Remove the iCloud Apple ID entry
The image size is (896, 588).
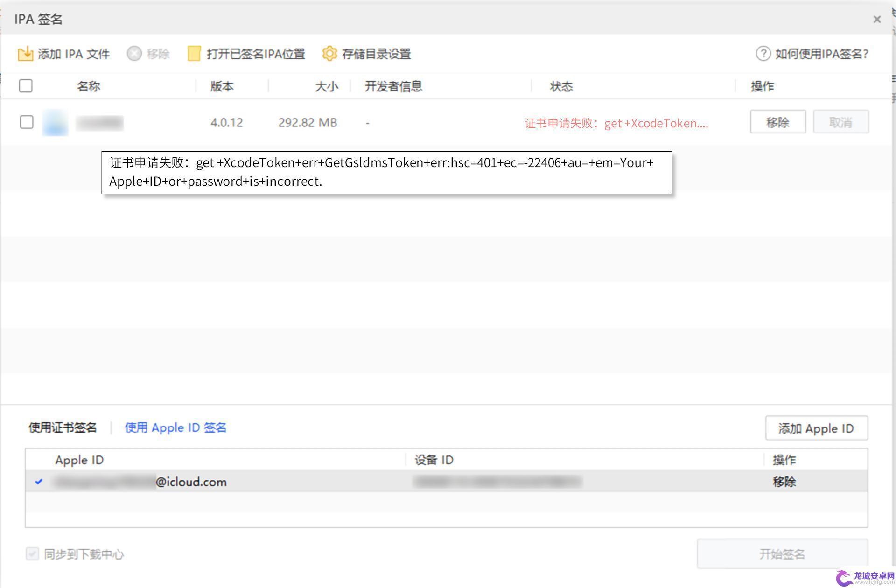(784, 482)
